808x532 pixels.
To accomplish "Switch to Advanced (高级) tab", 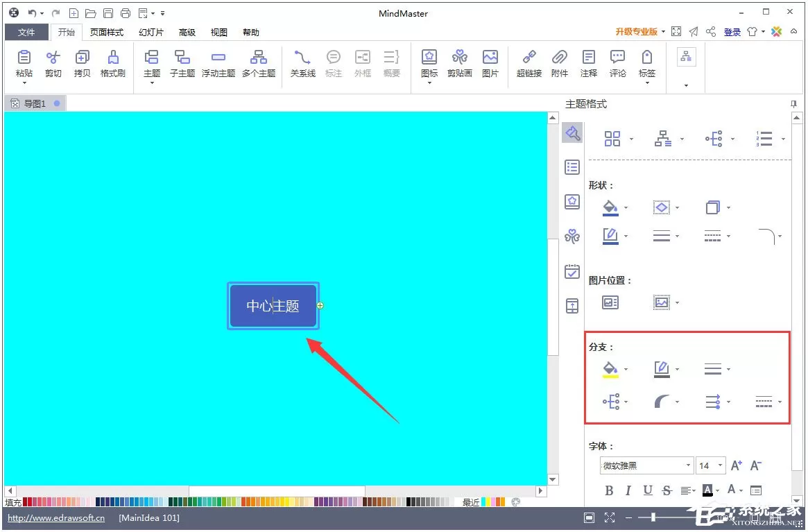I will pos(187,32).
